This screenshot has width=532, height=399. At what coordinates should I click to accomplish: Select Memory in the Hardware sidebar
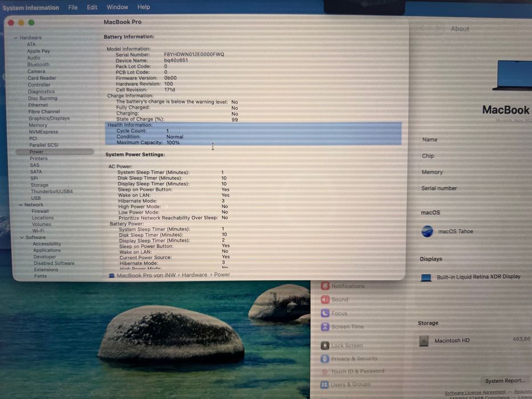(38, 125)
